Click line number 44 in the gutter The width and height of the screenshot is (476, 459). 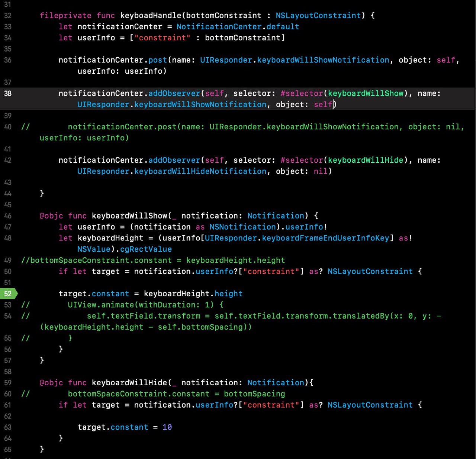tap(8, 194)
